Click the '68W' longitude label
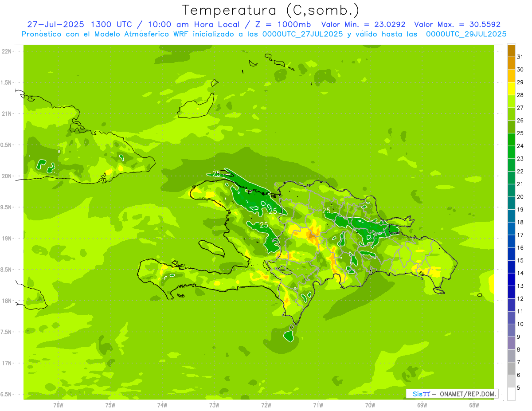 click(x=474, y=405)
